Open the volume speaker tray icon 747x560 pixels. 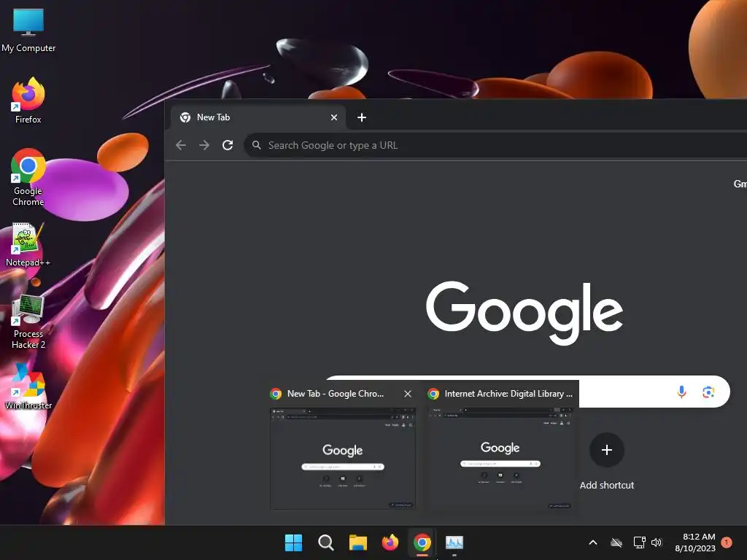click(x=657, y=542)
